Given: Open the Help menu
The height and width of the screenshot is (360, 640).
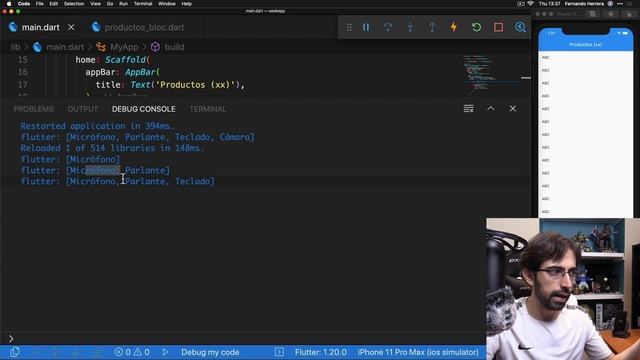Looking at the screenshot, I should click(187, 4).
